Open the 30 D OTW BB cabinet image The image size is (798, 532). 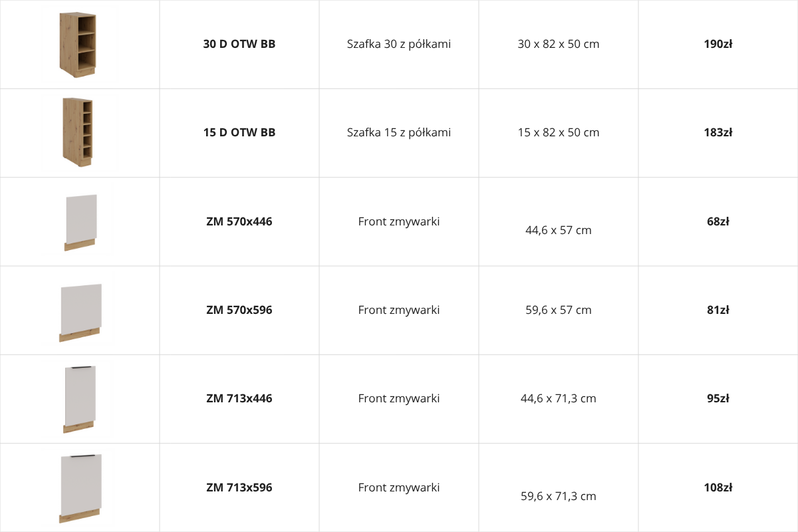click(79, 45)
